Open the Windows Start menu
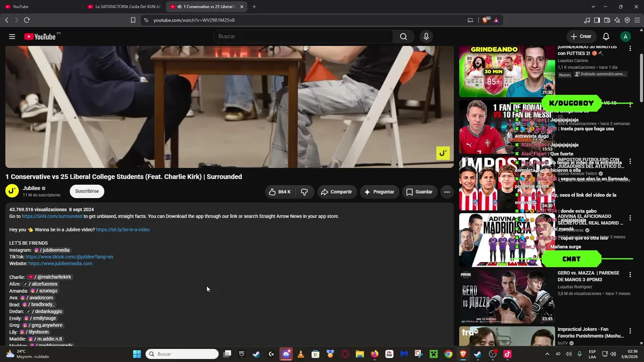Viewport: 644px width, 362px height. coord(137,354)
